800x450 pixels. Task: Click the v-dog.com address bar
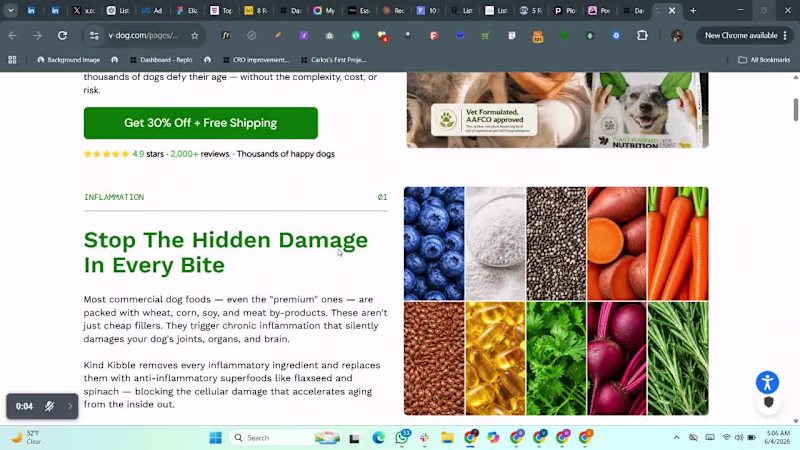[143, 36]
